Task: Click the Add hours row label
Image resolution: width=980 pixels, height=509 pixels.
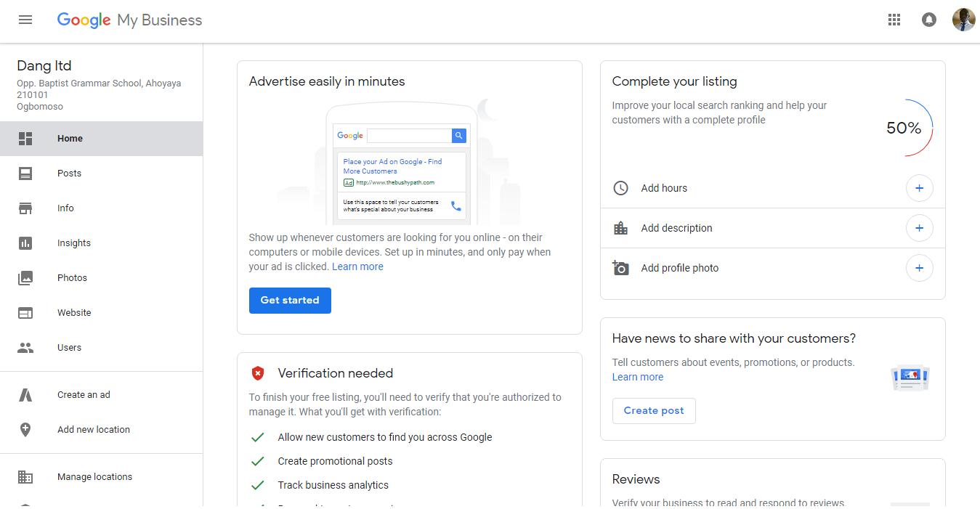Action: point(664,188)
